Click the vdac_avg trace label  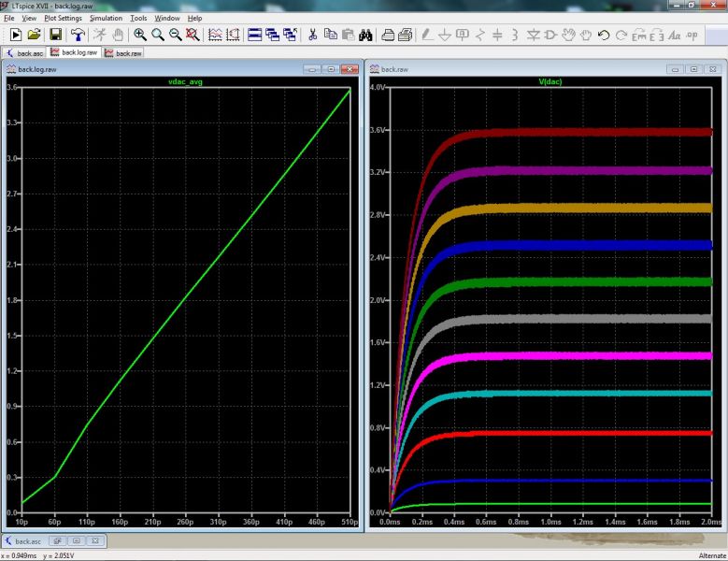pyautogui.click(x=185, y=81)
